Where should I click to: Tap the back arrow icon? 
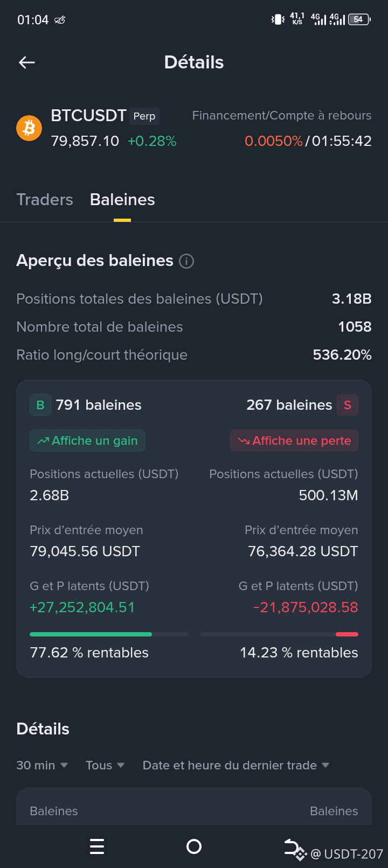(x=27, y=62)
